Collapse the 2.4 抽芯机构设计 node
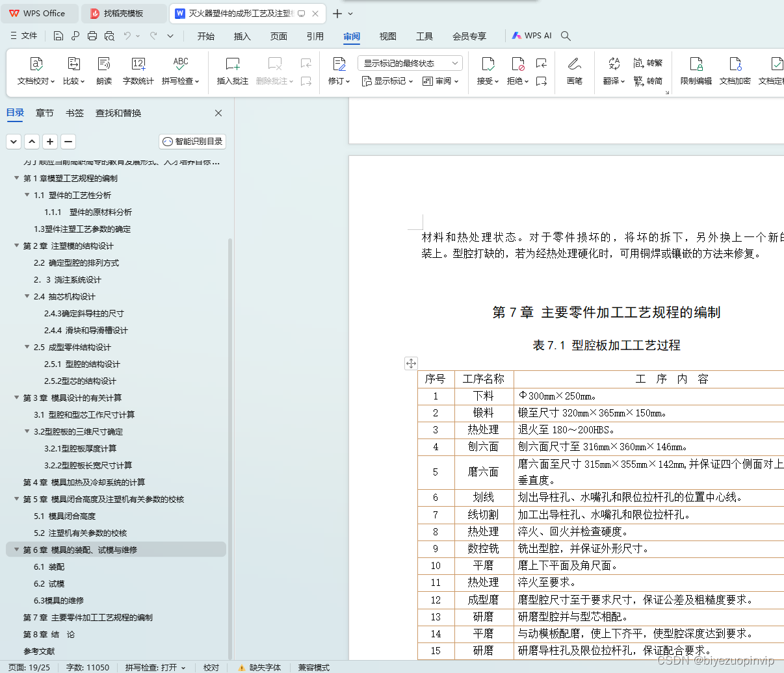Image resolution: width=784 pixels, height=673 pixels. coord(27,296)
